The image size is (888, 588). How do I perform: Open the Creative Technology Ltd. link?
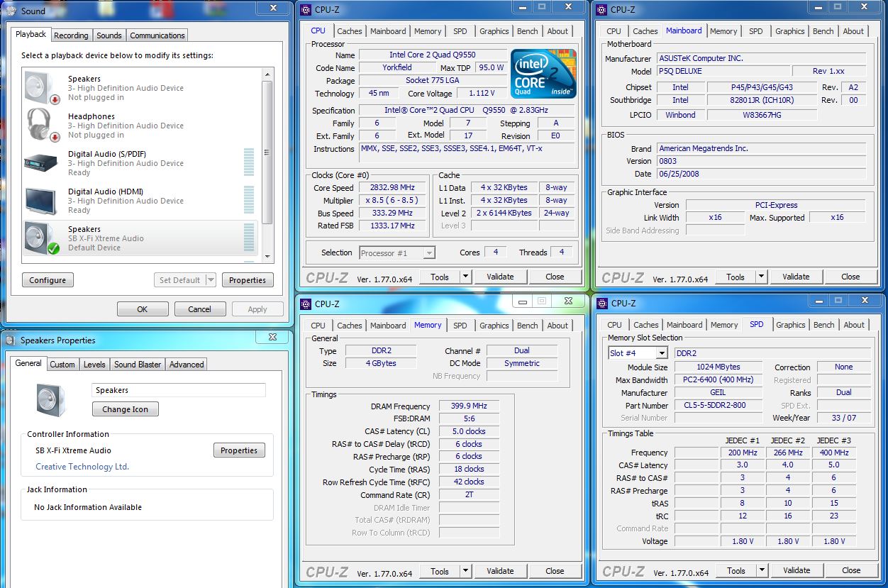pyautogui.click(x=82, y=467)
